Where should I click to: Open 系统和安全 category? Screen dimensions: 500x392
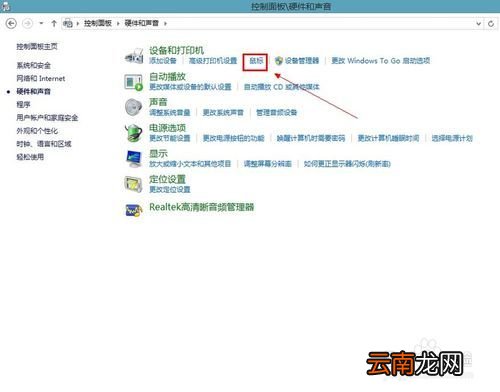click(34, 65)
